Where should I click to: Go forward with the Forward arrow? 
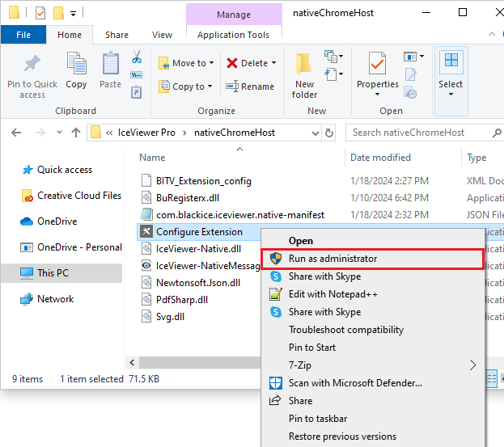click(40, 133)
